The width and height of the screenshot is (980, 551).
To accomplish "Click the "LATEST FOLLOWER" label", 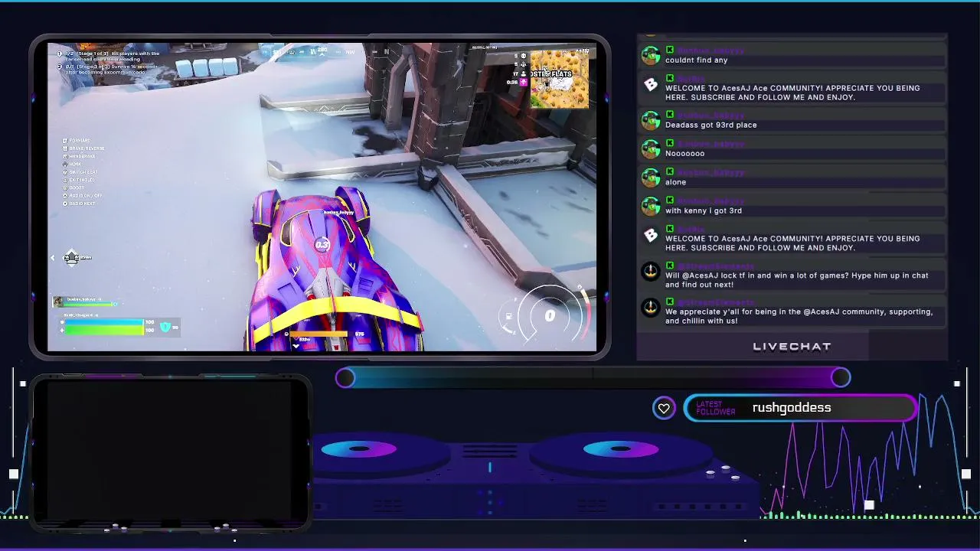I will point(716,409).
